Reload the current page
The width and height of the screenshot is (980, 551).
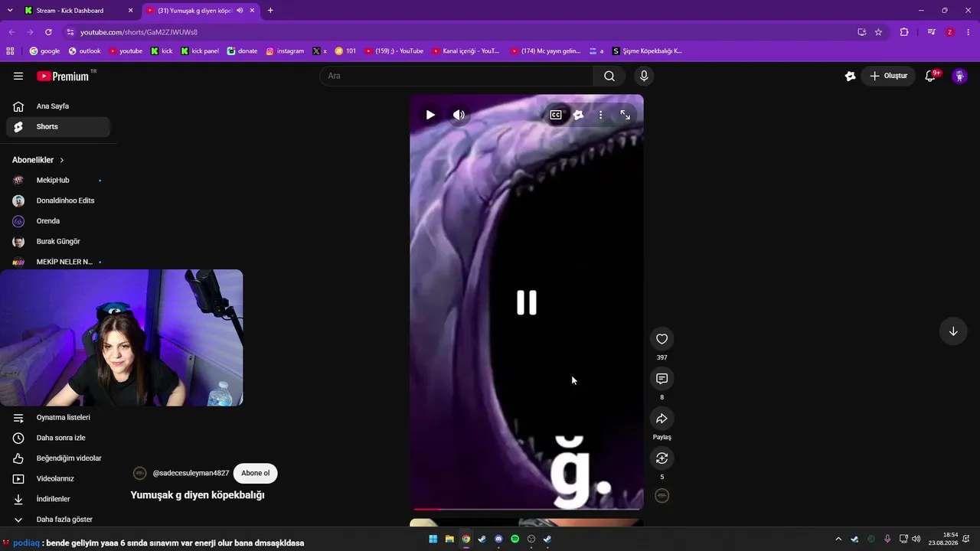tap(48, 32)
